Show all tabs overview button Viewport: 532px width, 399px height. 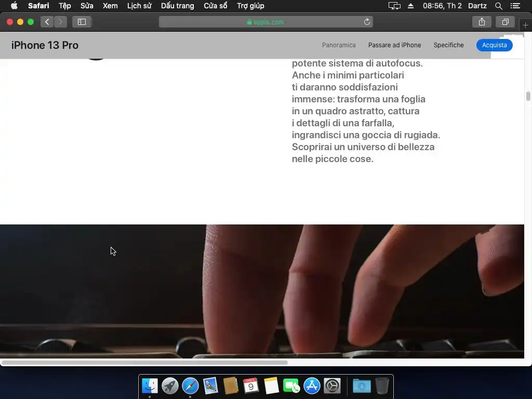pos(505,22)
